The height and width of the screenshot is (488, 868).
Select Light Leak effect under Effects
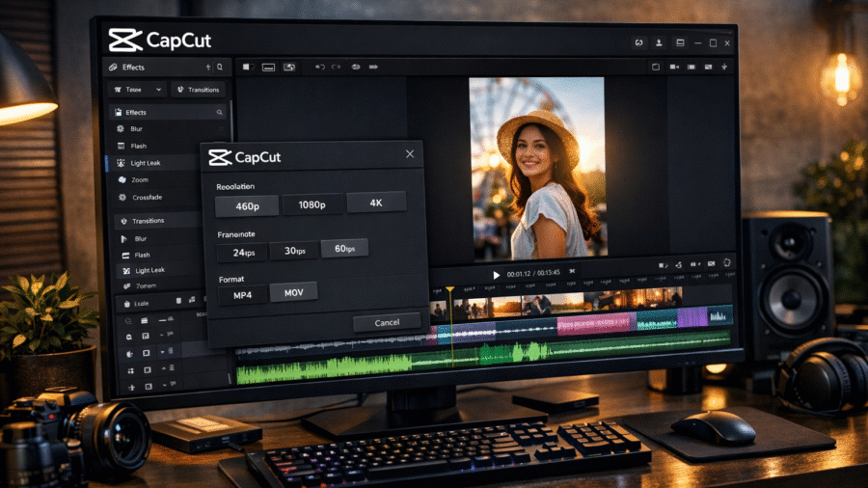click(145, 163)
